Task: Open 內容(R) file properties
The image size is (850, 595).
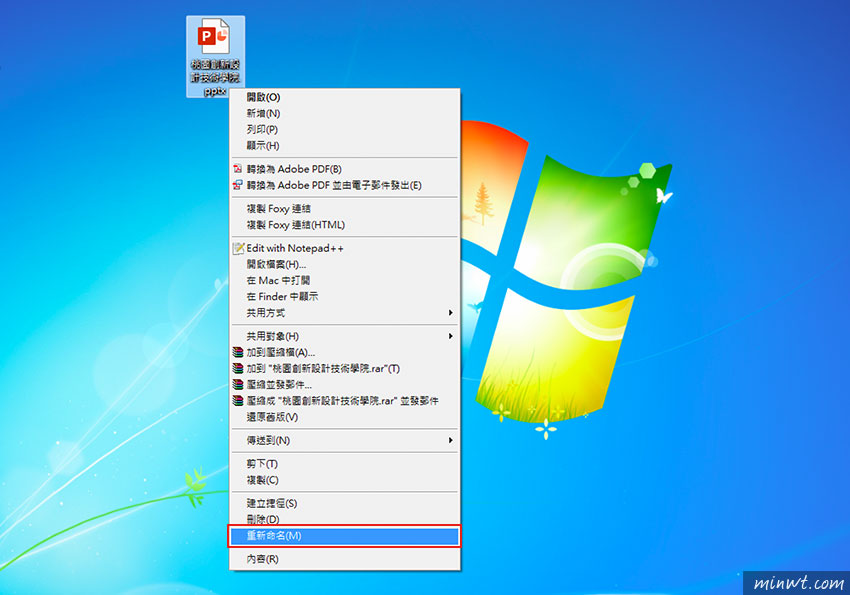Action: 345,559
